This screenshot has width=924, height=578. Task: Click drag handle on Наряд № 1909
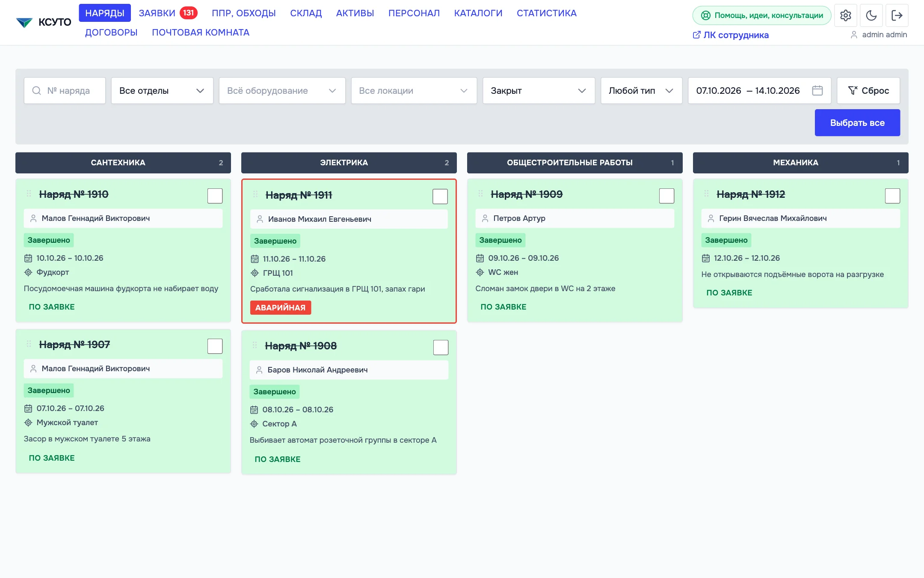(x=481, y=194)
